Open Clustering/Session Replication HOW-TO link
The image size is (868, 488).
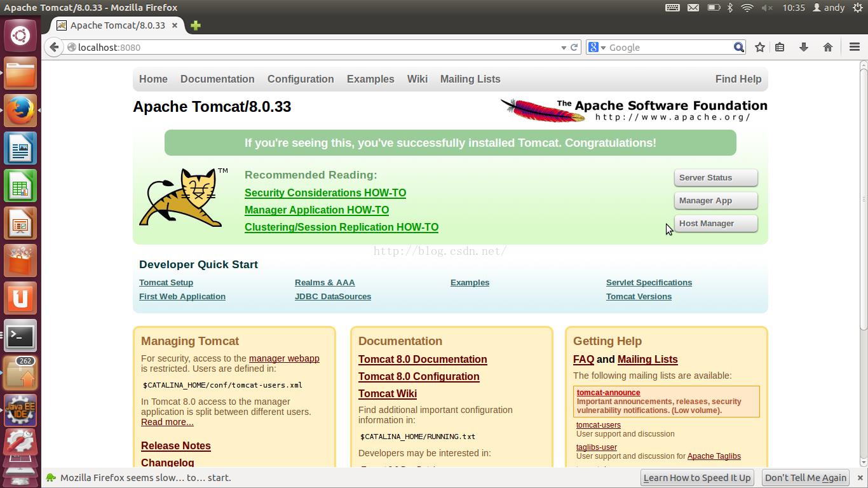coord(341,227)
